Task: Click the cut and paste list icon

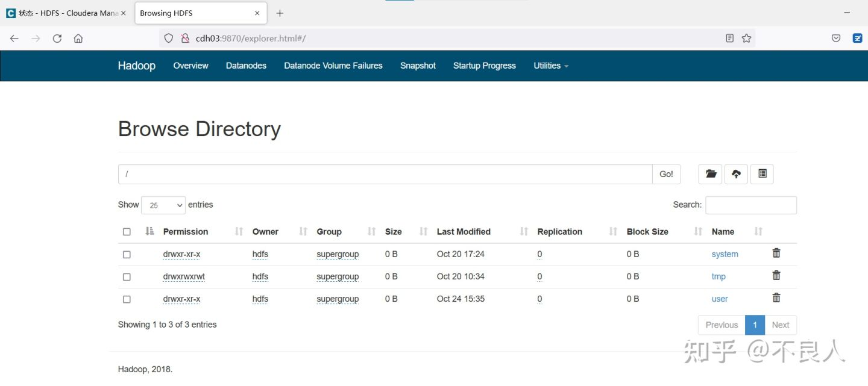Action: pyautogui.click(x=762, y=174)
